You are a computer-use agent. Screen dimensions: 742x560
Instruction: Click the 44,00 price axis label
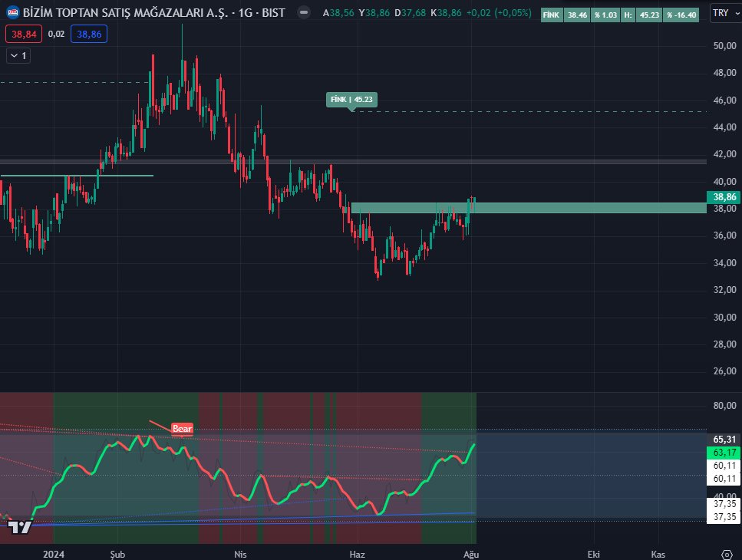tap(724, 127)
